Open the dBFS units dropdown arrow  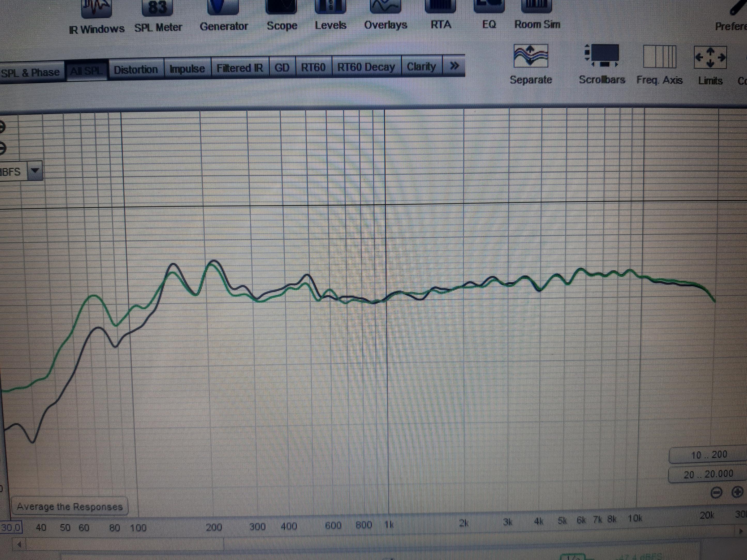[x=35, y=171]
